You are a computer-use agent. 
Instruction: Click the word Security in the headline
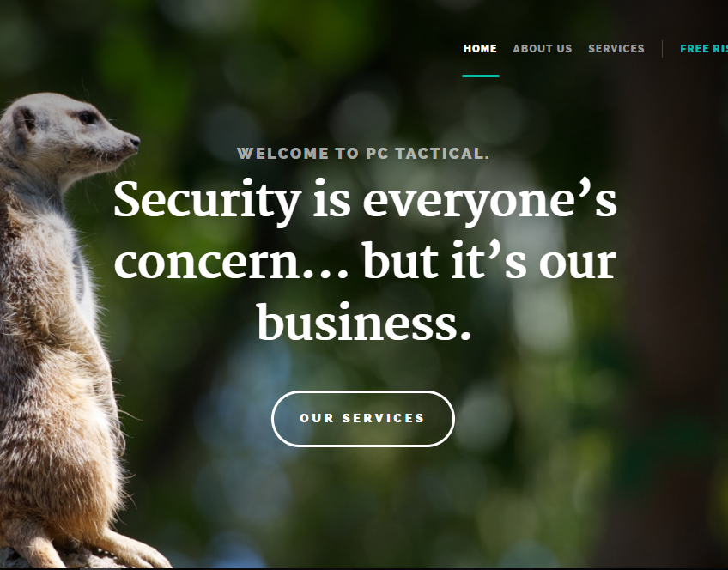[208, 201]
